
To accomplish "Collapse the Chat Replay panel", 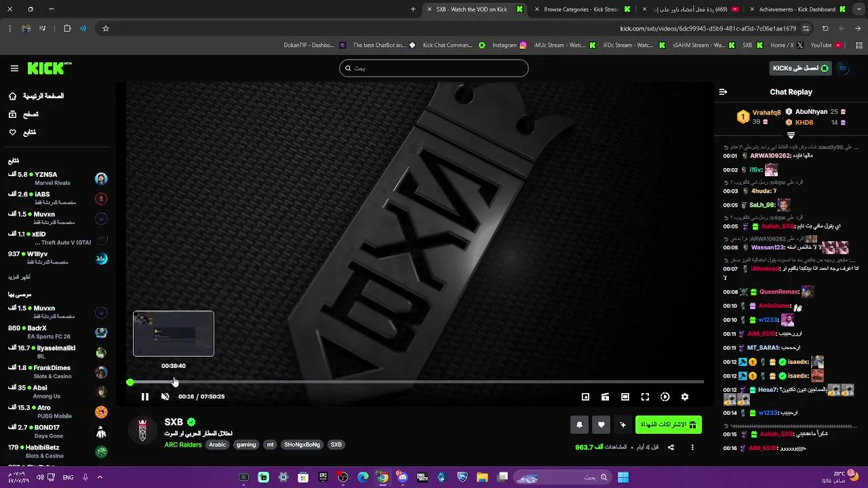I will click(723, 92).
